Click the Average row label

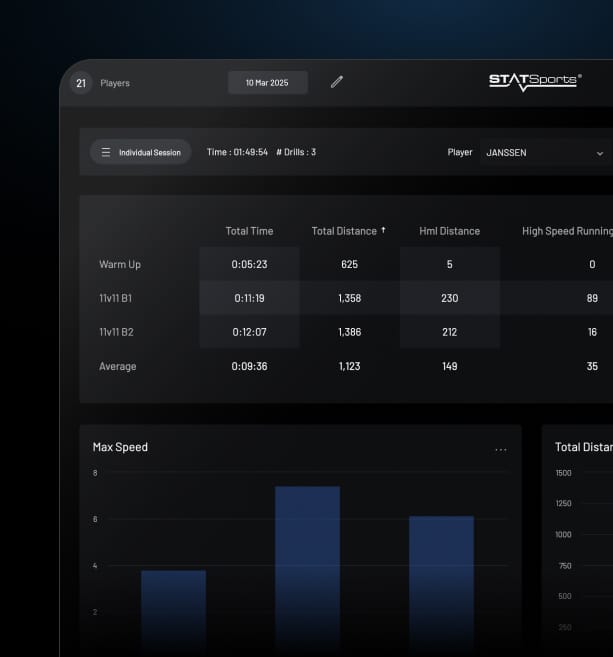118,366
